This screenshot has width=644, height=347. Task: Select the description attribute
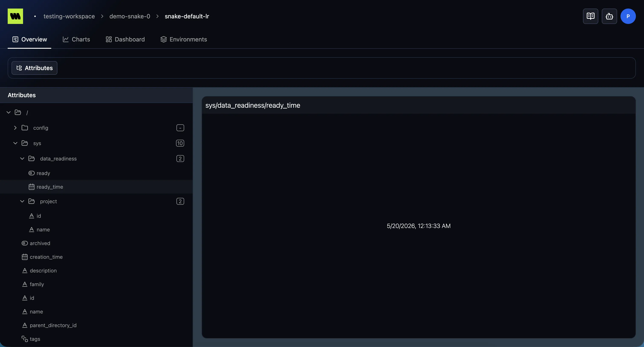[x=96, y=271]
